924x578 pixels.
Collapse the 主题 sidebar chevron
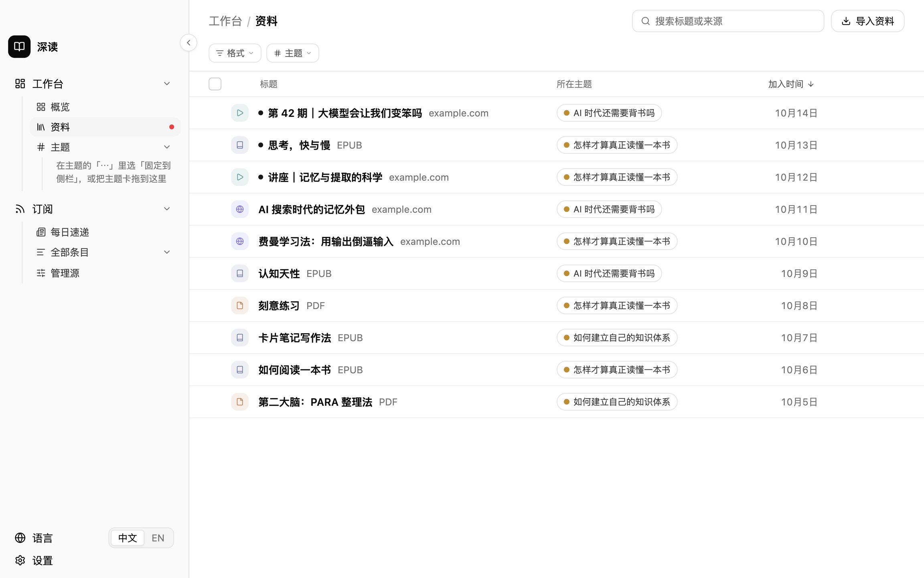(167, 147)
